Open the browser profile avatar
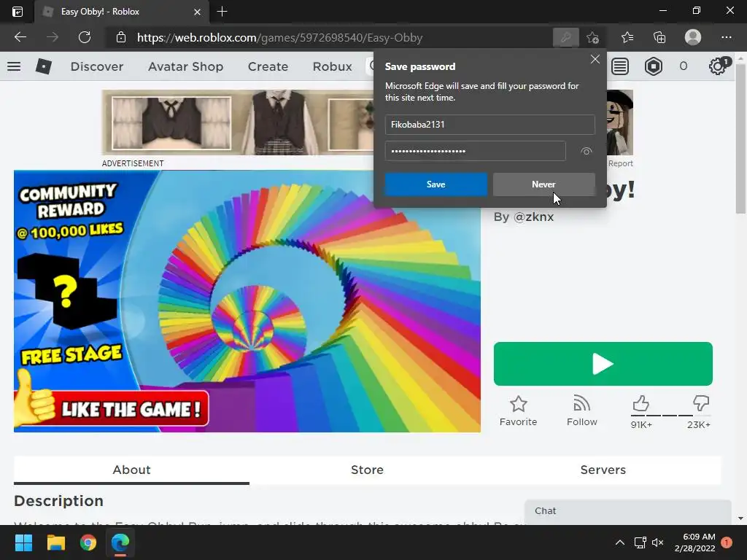747x560 pixels. point(693,37)
